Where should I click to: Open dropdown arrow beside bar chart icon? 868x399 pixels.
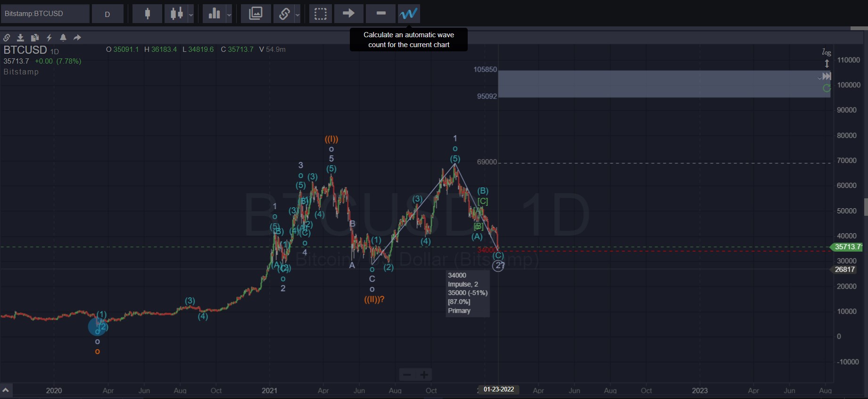pyautogui.click(x=229, y=15)
